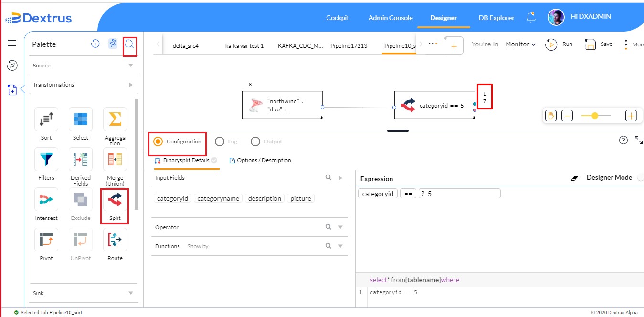Open the Options / Description tab
Viewport: 644px width, 317px height.
pyautogui.click(x=260, y=160)
